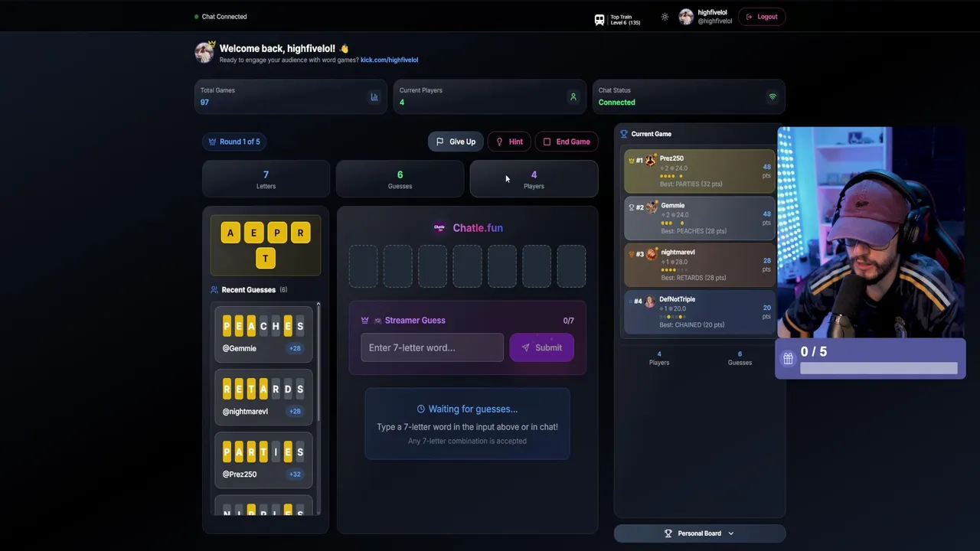
Task: Click the gold crown icon beside #1
Action: 632,161
